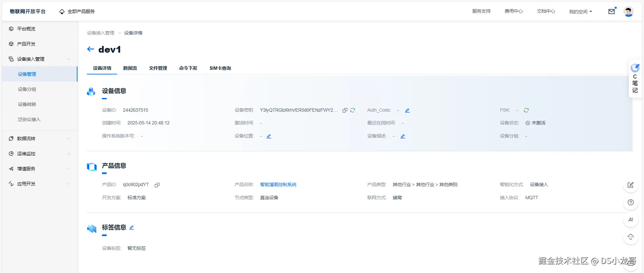Screen dimensions: 644x273
Task: Select the 设备详情 tab
Action: pyautogui.click(x=102, y=68)
